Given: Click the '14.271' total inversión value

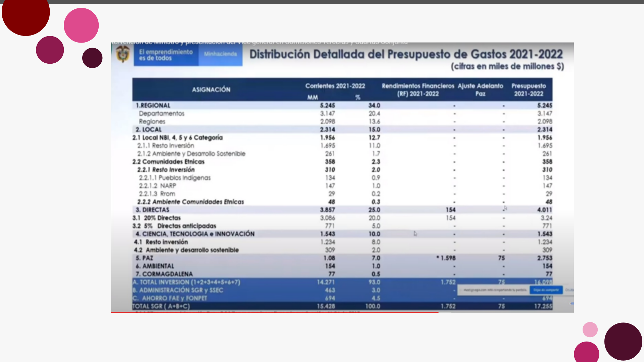Looking at the screenshot, I should (x=326, y=282).
